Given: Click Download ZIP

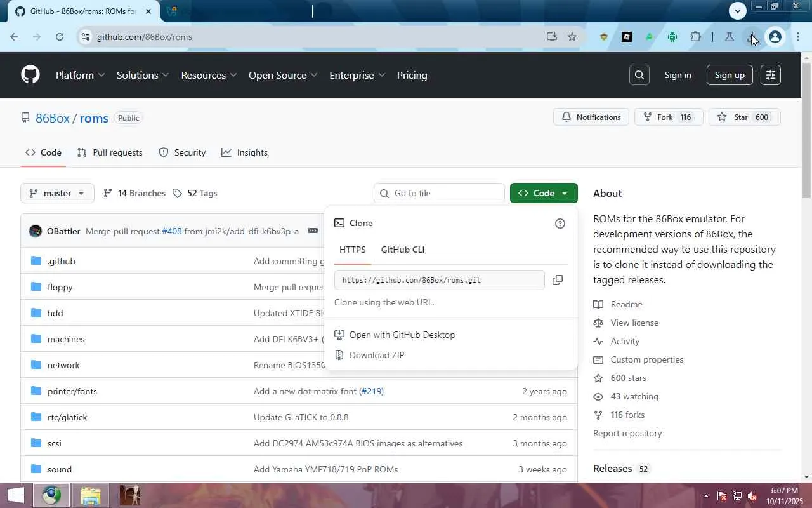Looking at the screenshot, I should pyautogui.click(x=377, y=355).
